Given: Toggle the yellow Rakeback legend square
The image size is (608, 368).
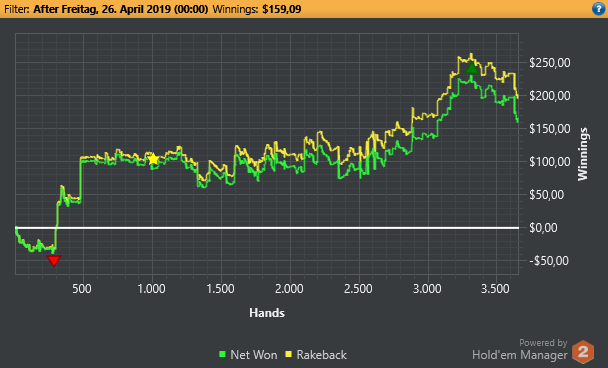Looking at the screenshot, I should pos(288,354).
